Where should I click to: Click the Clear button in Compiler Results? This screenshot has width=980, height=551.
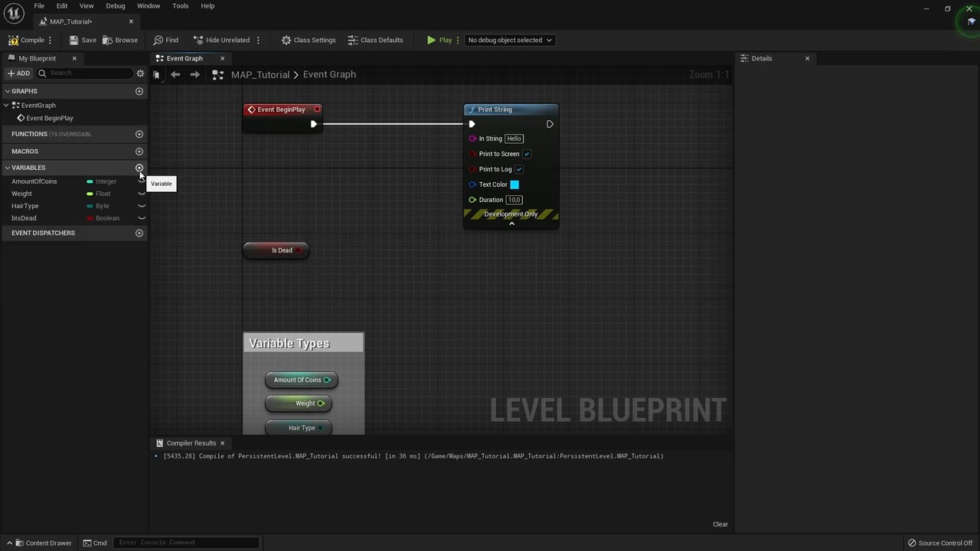pos(720,523)
